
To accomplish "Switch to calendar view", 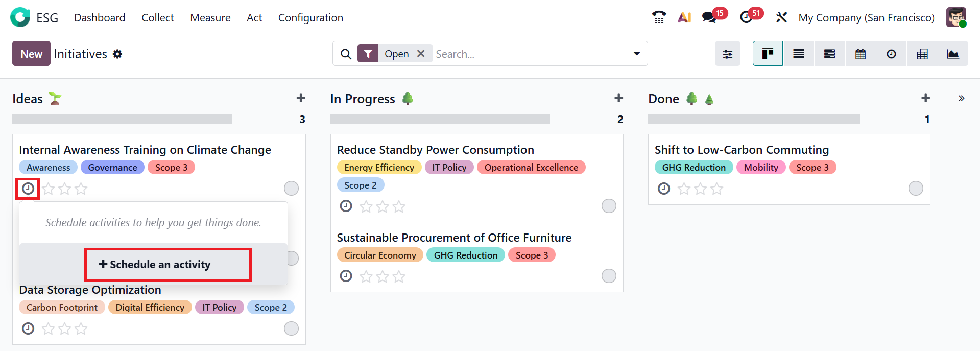I will click(x=861, y=54).
